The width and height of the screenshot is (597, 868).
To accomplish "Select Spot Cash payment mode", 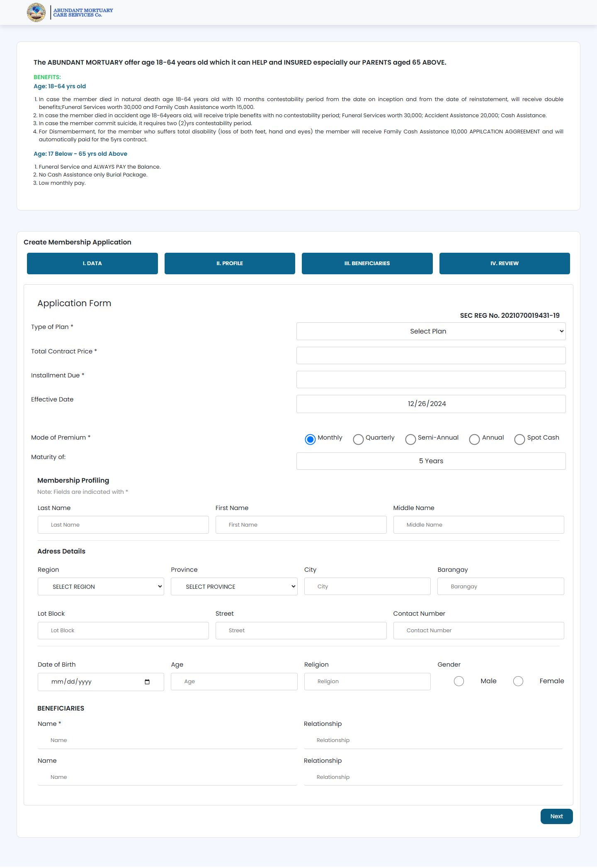I will click(x=519, y=439).
